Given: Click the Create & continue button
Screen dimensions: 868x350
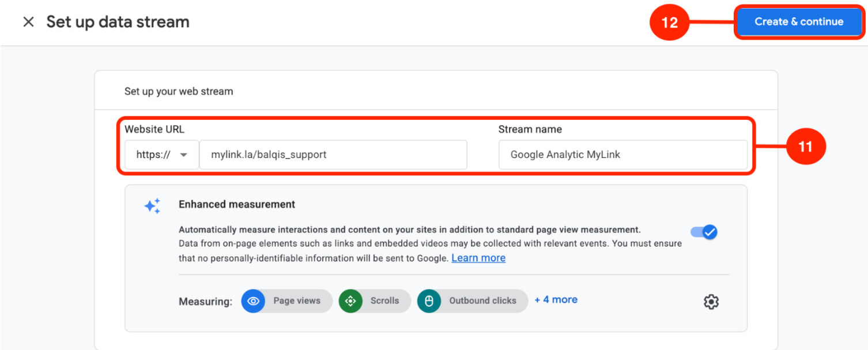Looking at the screenshot, I should 799,22.
